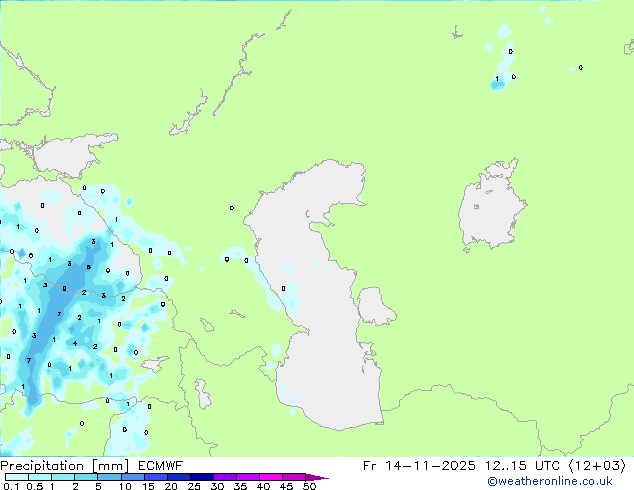
Task: Select the 25 mm navy legend swatch
Action: (202, 477)
